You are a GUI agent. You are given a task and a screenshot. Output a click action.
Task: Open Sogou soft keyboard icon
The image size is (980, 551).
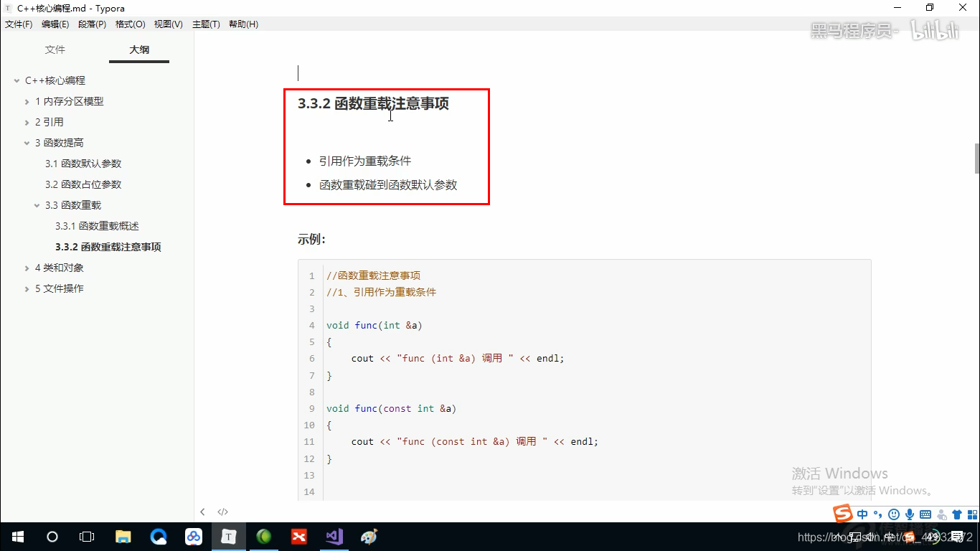(925, 514)
